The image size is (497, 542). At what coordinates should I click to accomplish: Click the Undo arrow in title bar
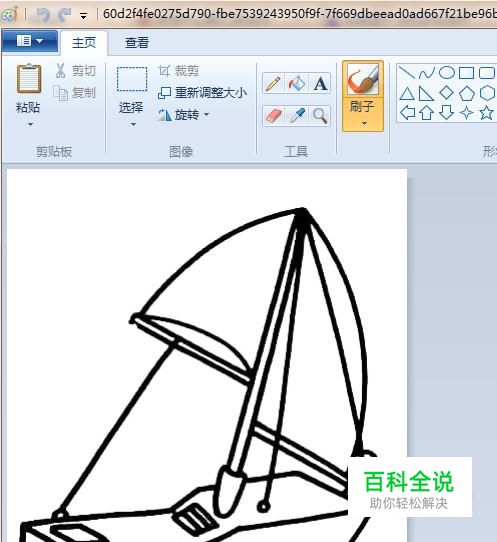[43, 15]
